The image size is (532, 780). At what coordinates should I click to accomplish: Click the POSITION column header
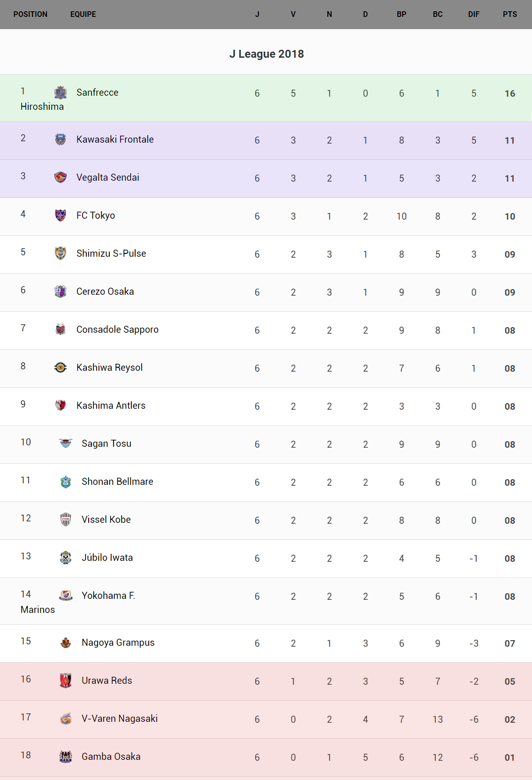click(x=30, y=15)
